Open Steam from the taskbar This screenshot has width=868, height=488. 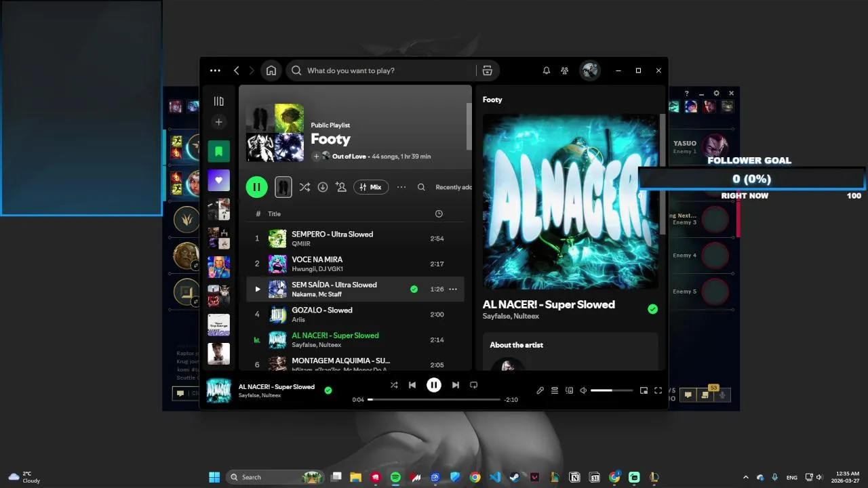515,477
